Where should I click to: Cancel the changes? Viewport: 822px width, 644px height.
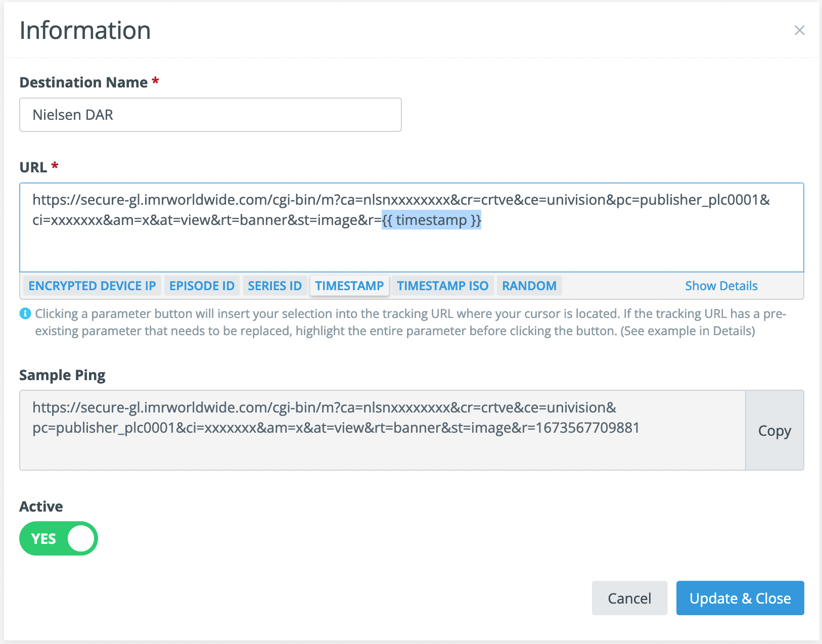[x=629, y=598]
